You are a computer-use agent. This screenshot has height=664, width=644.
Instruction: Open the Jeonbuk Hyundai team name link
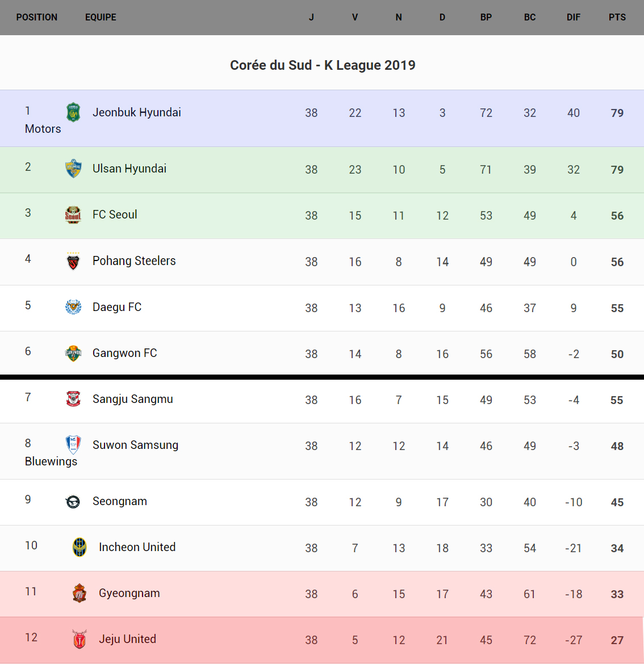pyautogui.click(x=137, y=112)
